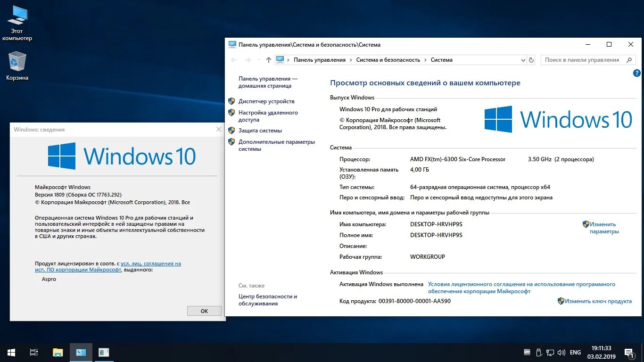
Task: Click Изменить ключ продукта link
Action: pyautogui.click(x=598, y=301)
